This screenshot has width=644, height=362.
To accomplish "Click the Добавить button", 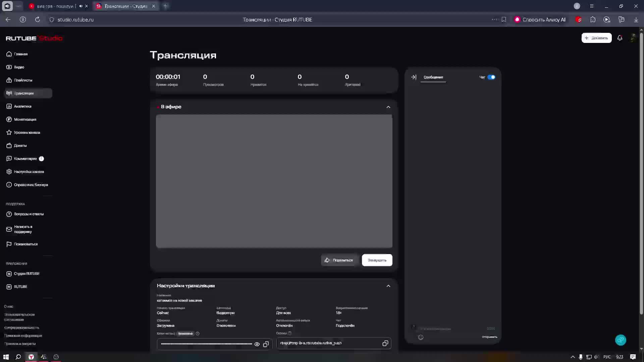I will pos(596,38).
